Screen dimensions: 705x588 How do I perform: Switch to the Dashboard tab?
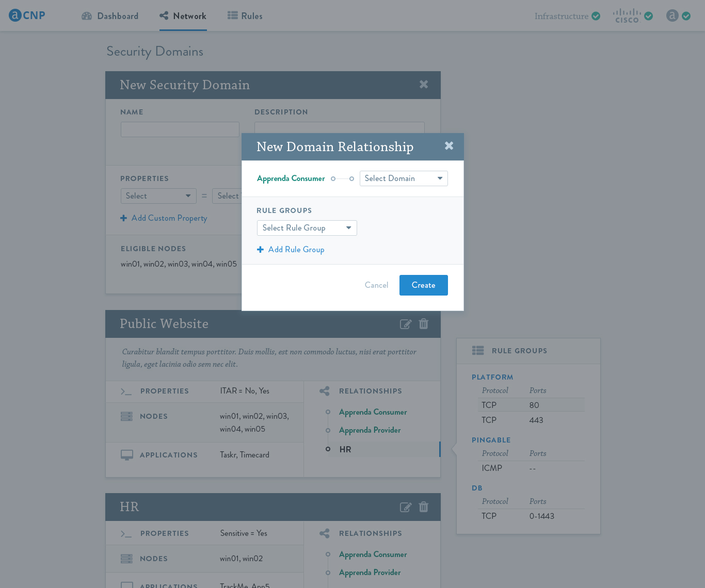[x=110, y=16]
